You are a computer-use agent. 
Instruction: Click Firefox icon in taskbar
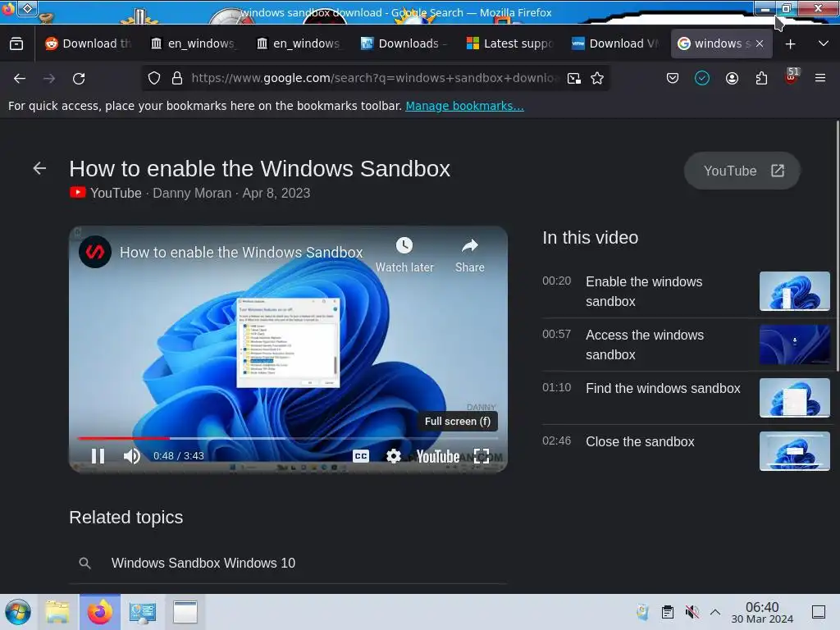pos(100,612)
